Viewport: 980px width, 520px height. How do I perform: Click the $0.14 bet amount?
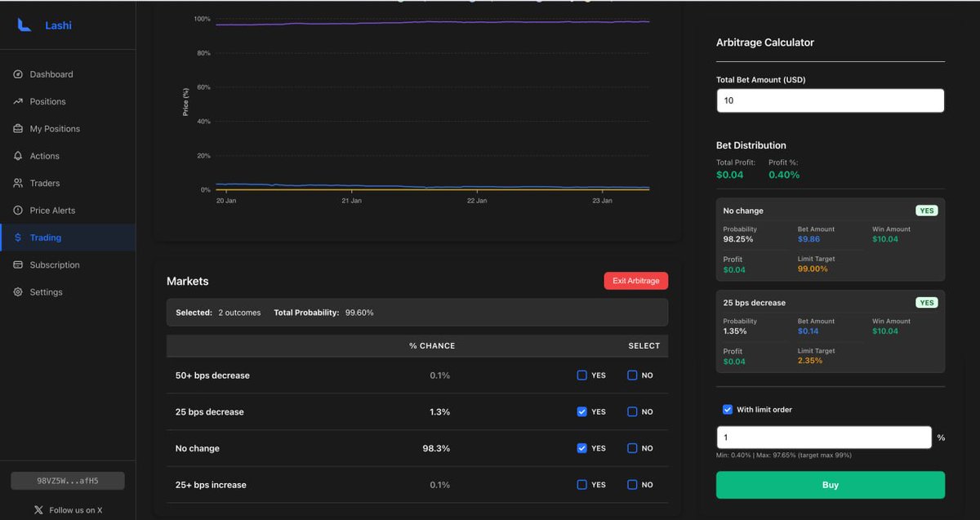(x=808, y=331)
